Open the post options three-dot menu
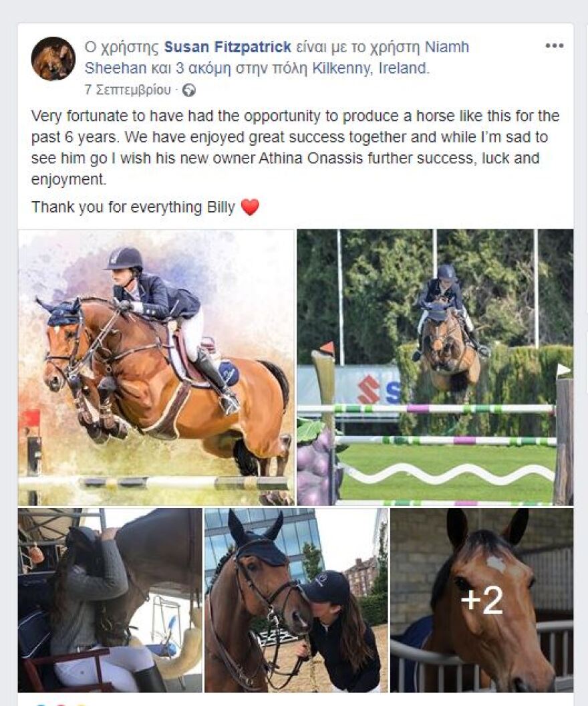Screen dimensions: 588x706 (x=554, y=45)
